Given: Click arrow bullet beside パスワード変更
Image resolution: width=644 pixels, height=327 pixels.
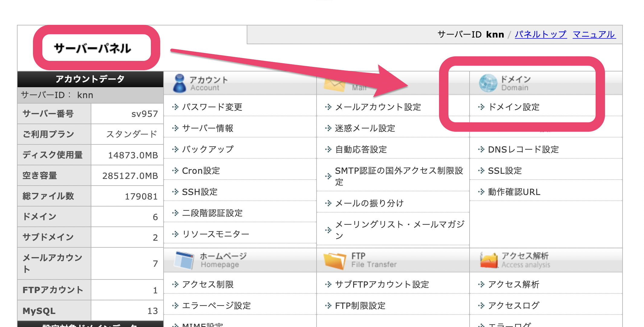Looking at the screenshot, I should click(x=175, y=107).
